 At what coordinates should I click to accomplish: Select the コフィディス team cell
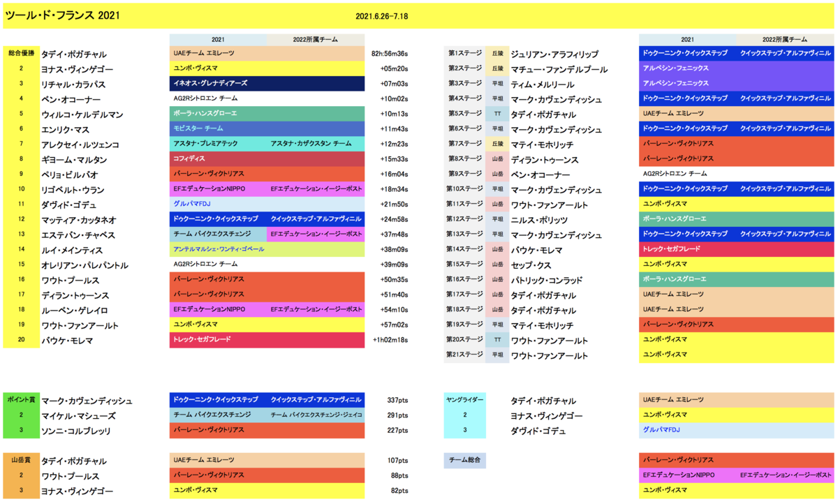coord(267,158)
